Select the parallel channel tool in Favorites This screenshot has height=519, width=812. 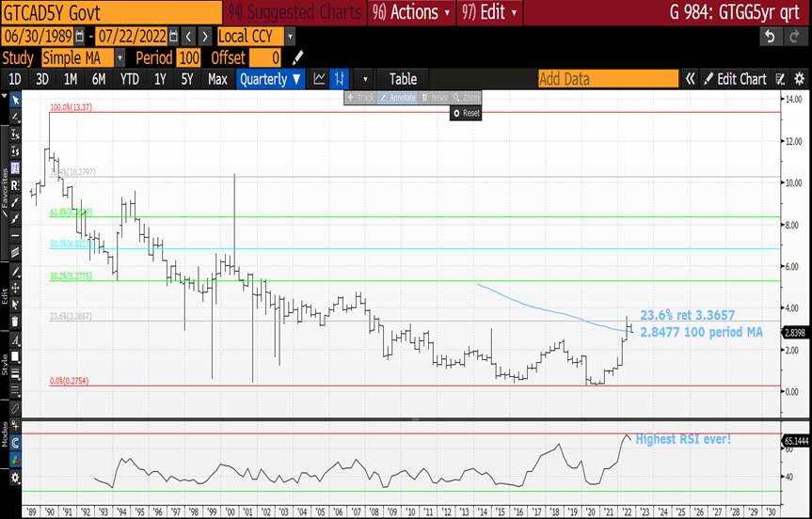click(x=15, y=253)
